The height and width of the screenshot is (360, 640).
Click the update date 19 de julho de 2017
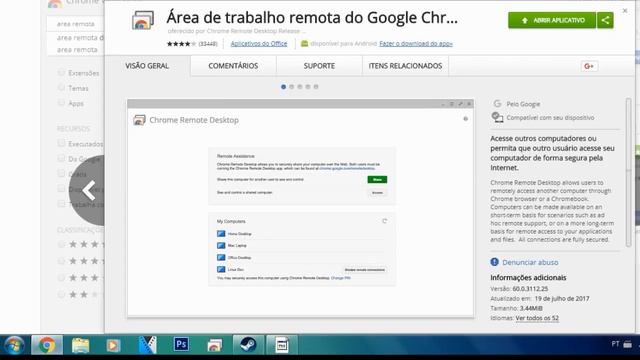(562, 298)
